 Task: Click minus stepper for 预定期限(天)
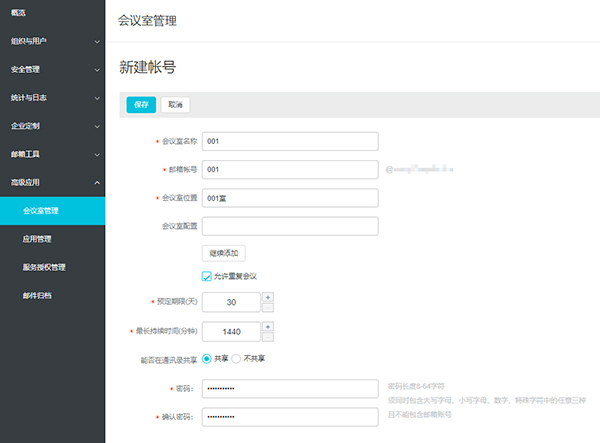pos(267,307)
